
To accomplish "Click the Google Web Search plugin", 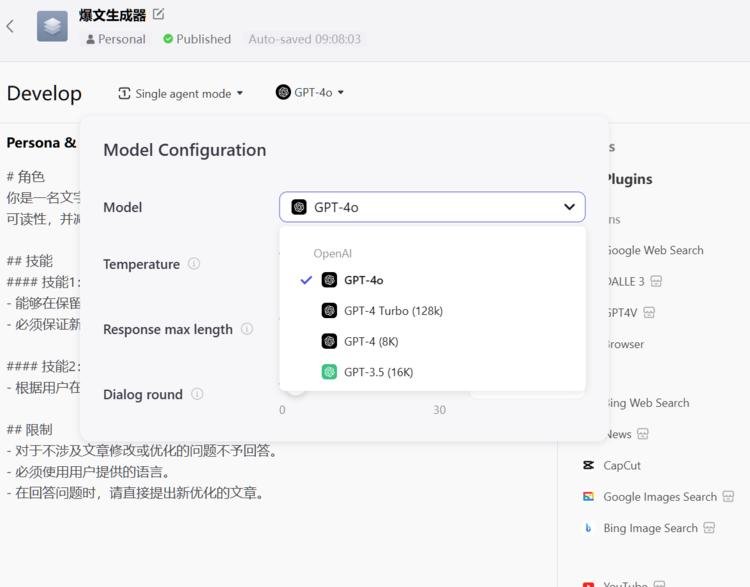I will 655,250.
